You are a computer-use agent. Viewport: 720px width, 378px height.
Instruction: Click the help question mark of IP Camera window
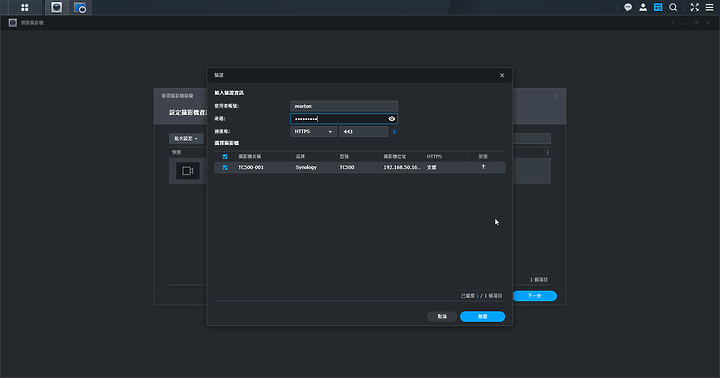tap(672, 23)
